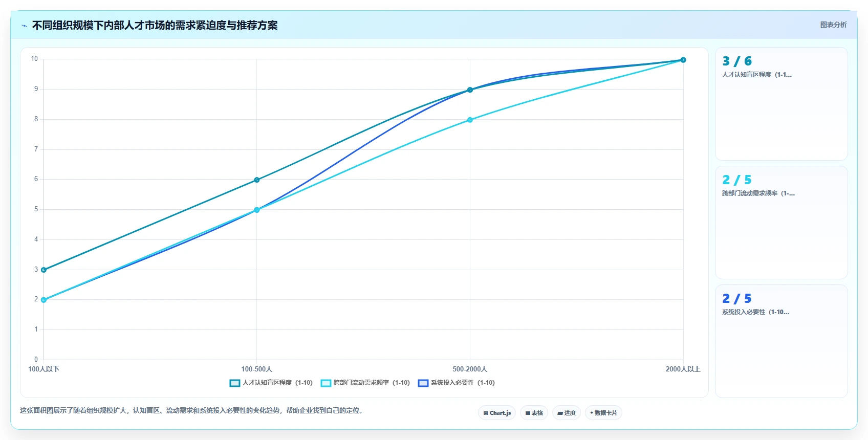The height and width of the screenshot is (440, 868).
Task: Toggle the 系统投入必要性 legend item
Action: click(457, 383)
